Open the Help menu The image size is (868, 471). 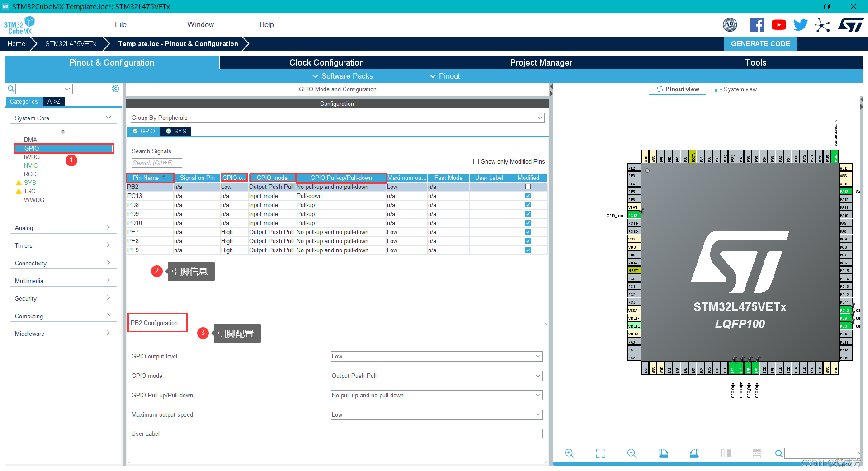click(266, 24)
